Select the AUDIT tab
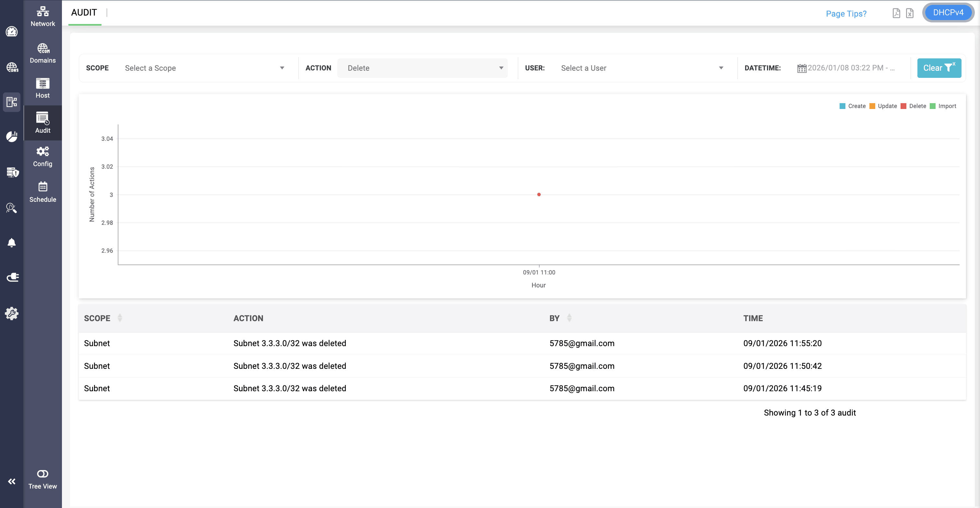 tap(84, 13)
